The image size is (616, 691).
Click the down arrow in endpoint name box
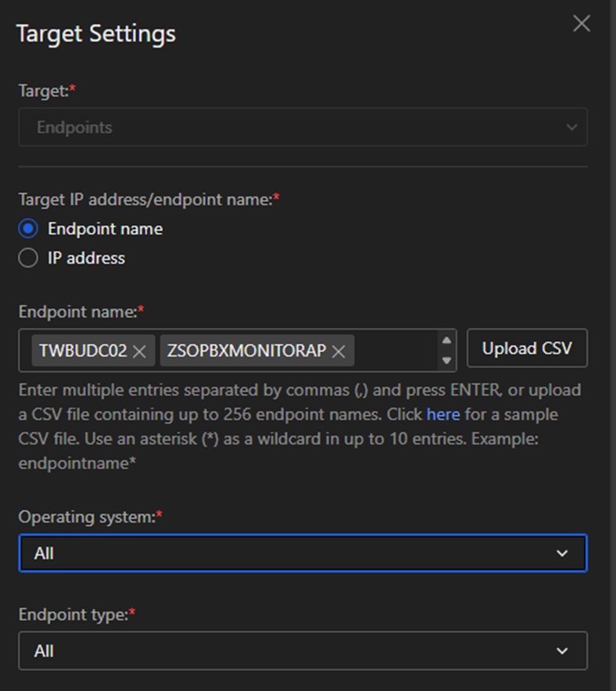click(446, 360)
